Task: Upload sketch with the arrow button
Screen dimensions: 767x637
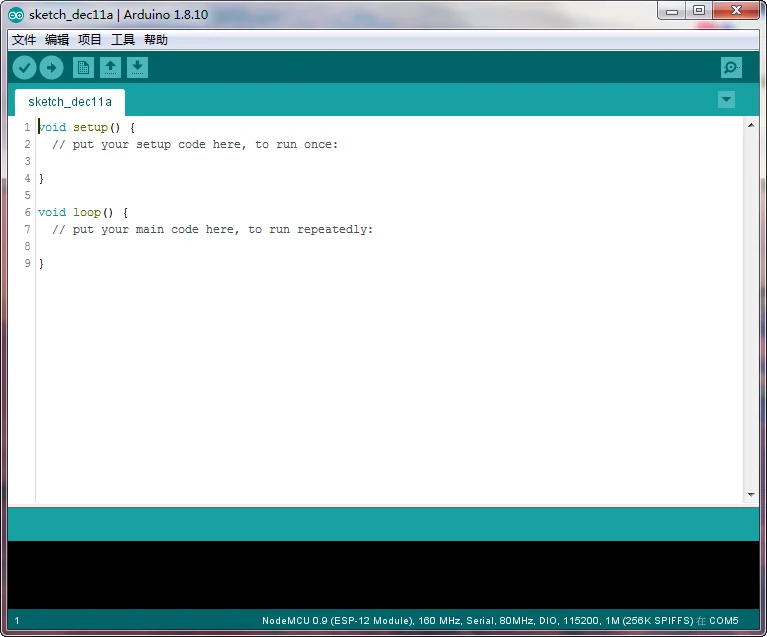Action: (51, 68)
